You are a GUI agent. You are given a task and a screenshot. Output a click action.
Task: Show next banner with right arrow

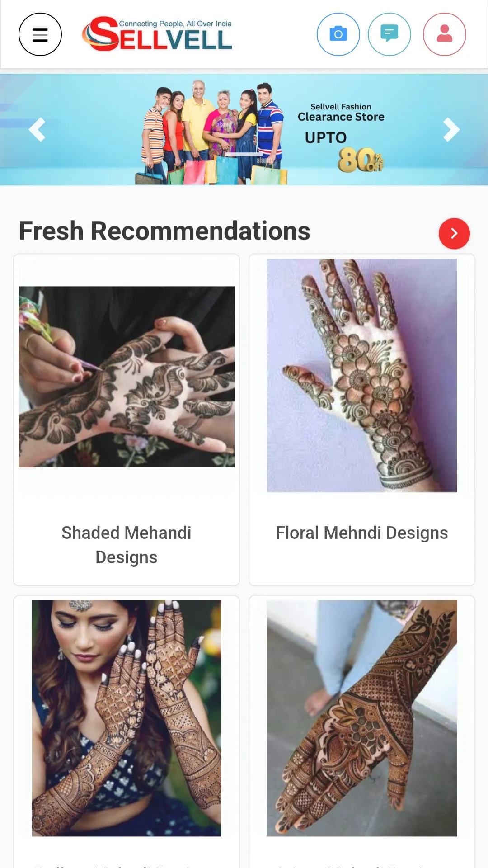point(451,130)
